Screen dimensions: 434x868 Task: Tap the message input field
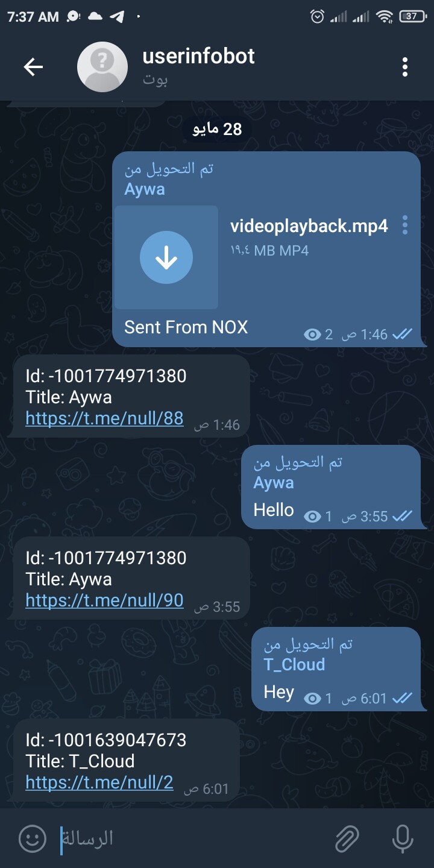[193, 838]
